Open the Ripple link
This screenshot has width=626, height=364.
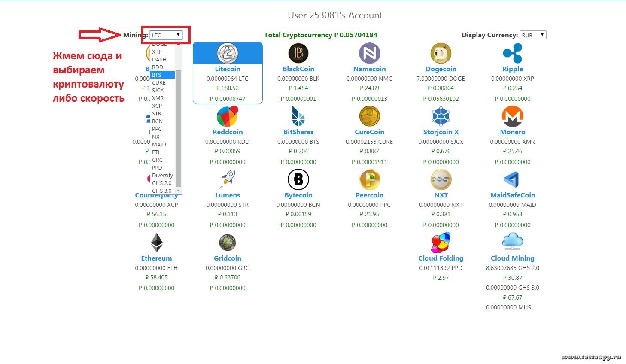512,69
